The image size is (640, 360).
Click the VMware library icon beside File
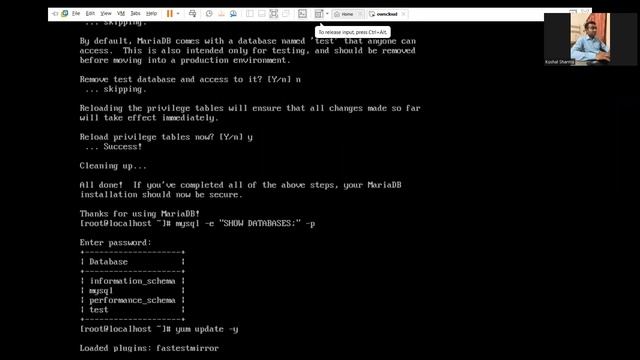[64, 13]
